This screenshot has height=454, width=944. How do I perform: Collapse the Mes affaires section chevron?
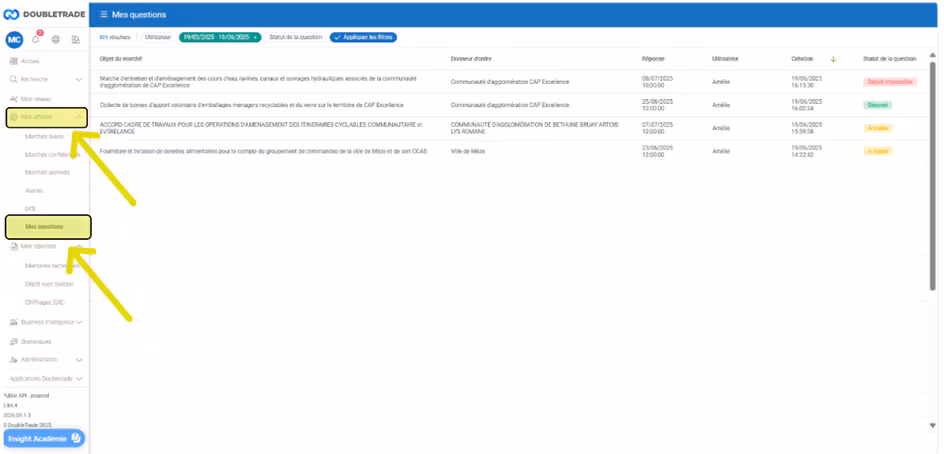click(x=79, y=117)
